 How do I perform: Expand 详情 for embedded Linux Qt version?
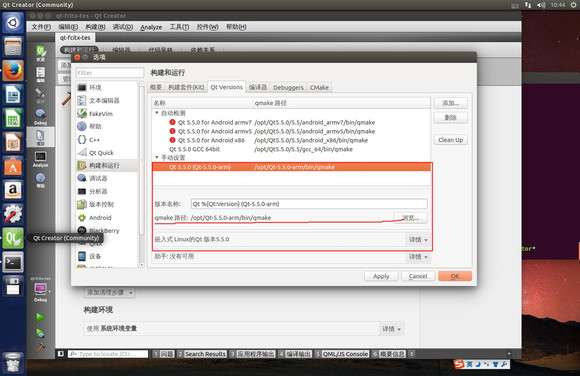pyautogui.click(x=418, y=240)
